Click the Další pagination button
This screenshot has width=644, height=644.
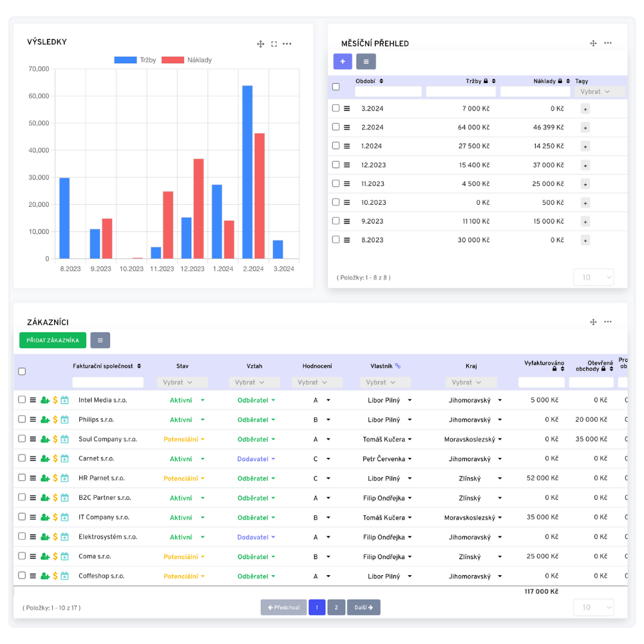(363, 607)
